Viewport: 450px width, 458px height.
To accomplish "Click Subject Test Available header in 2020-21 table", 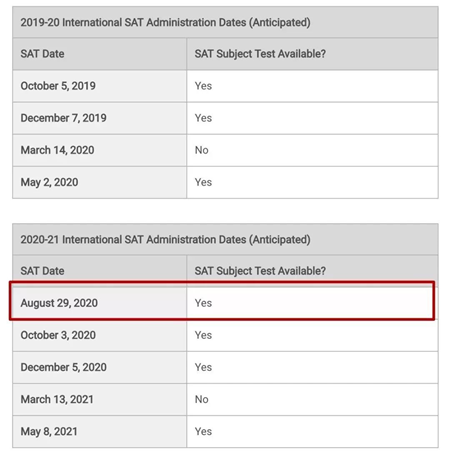I will tap(260, 271).
